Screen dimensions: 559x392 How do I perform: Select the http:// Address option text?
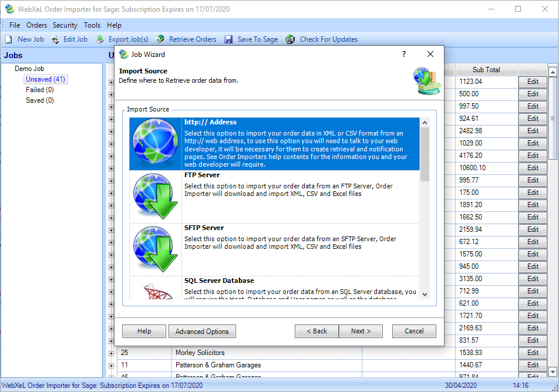coord(210,122)
